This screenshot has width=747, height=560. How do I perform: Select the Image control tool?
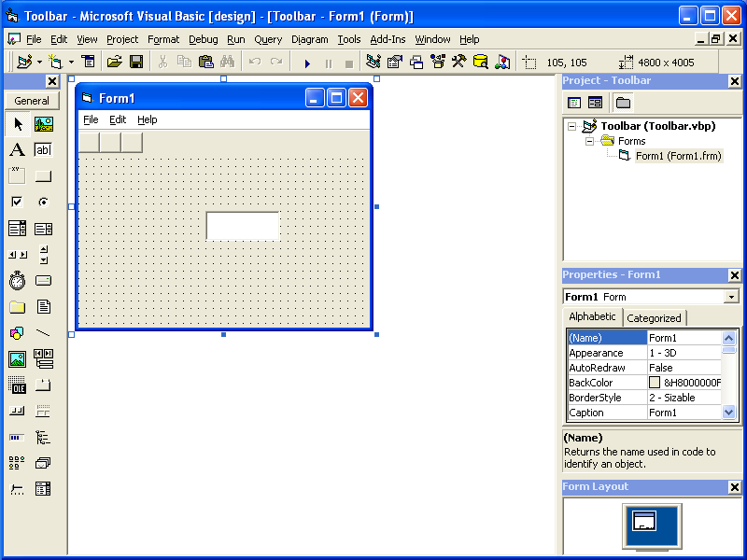(18, 359)
